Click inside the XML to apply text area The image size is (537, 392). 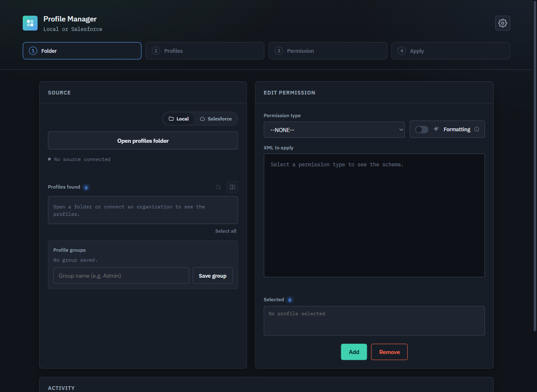click(374, 215)
